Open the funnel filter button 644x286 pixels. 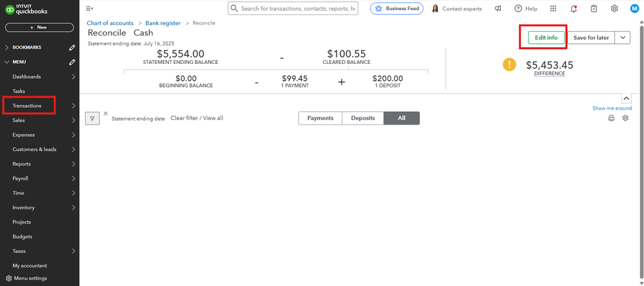point(92,118)
